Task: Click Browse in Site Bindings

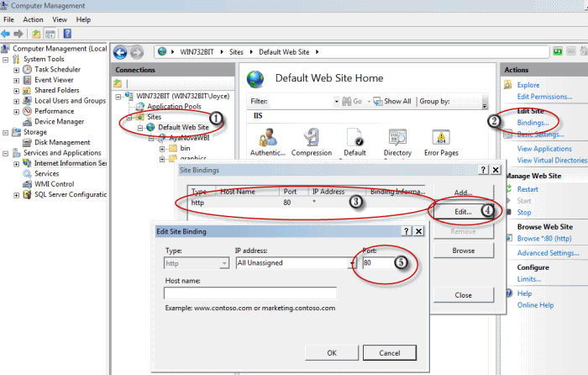Action: pos(464,251)
